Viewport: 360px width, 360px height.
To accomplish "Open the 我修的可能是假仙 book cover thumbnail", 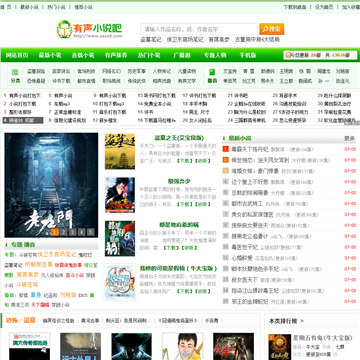I will tap(120, 282).
